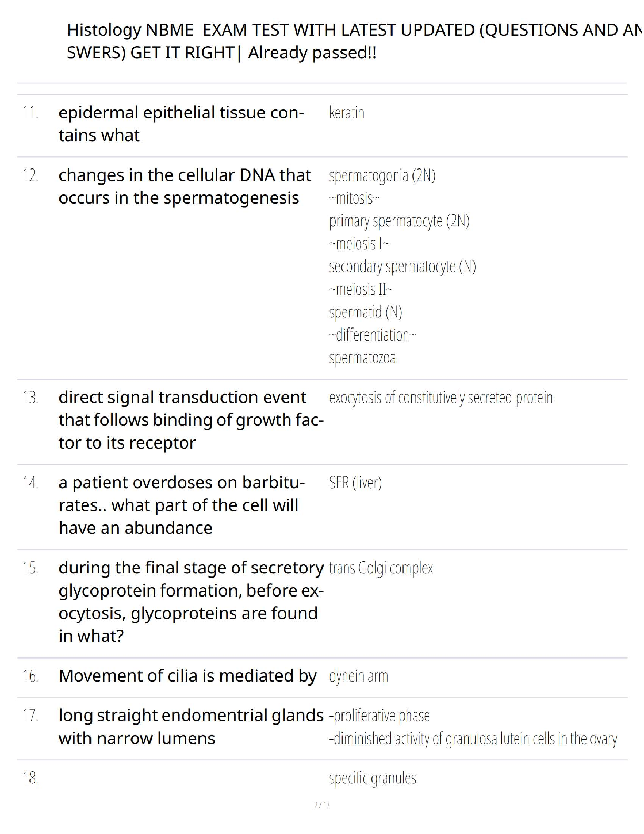Select question 11 about epidermal epithelial tissue
The width and height of the screenshot is (644, 834).
tap(181, 124)
